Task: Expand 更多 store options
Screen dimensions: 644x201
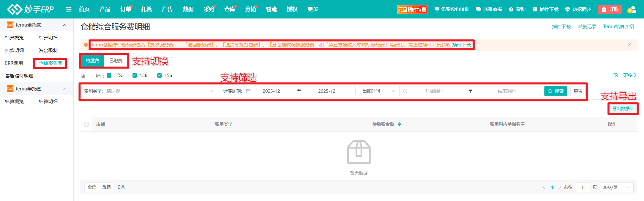Action: coord(630,75)
